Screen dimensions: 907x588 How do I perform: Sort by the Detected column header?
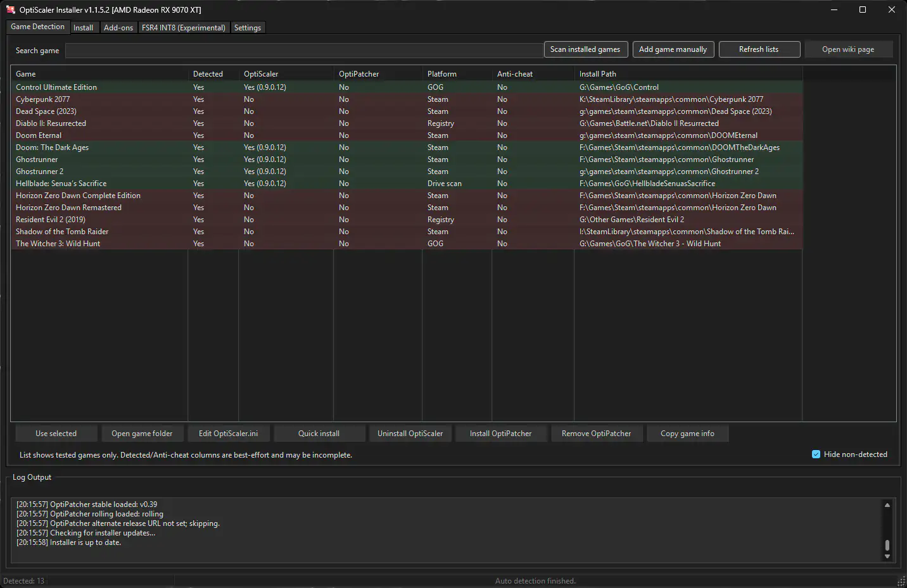[x=213, y=74]
